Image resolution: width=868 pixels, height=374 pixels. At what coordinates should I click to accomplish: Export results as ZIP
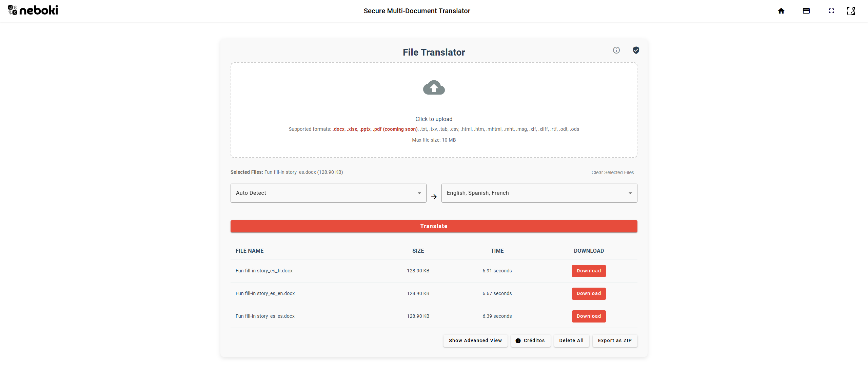(x=614, y=340)
